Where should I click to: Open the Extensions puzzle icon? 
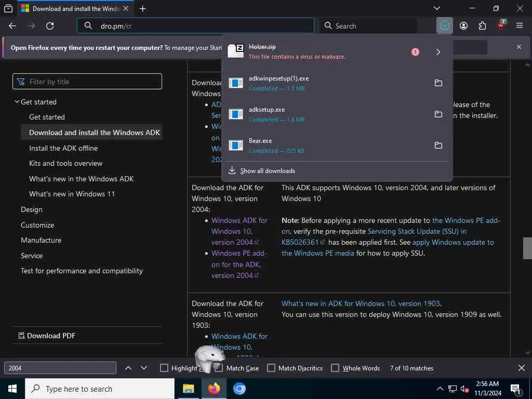click(482, 26)
